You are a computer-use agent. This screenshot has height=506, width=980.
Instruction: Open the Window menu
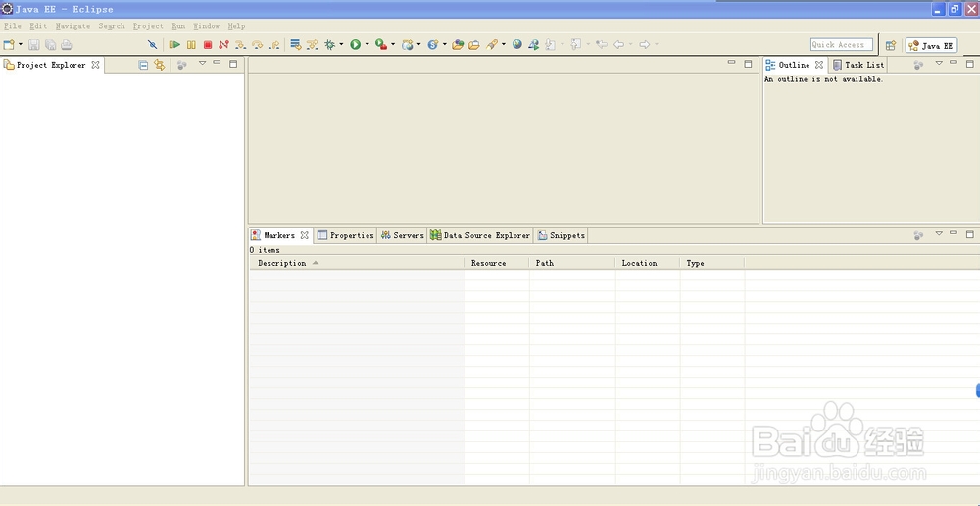(206, 26)
